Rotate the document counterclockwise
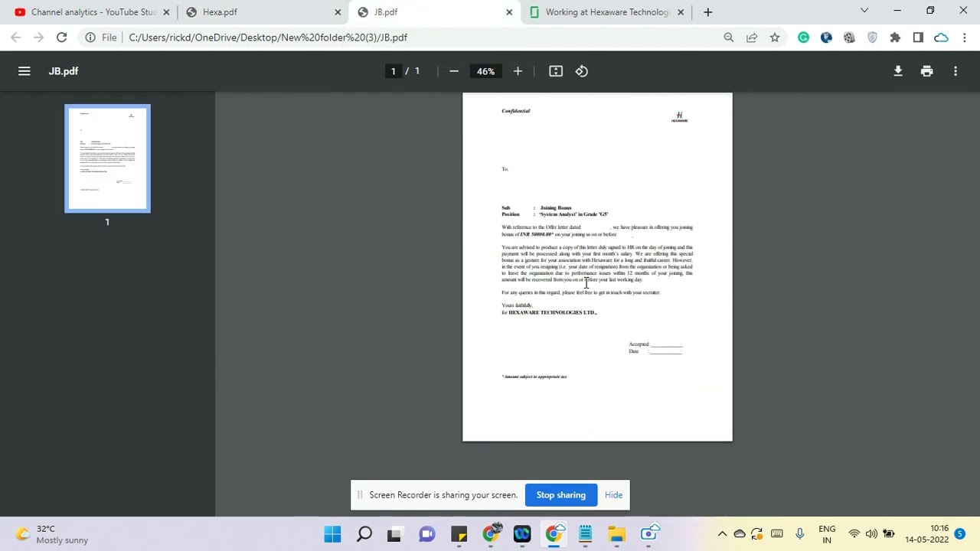This screenshot has width=980, height=551. 582,71
